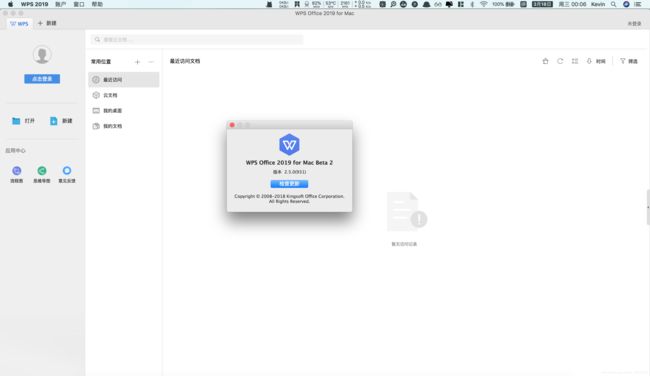Select My Documents (我的文档) in the locations list
Image resolution: width=650 pixels, height=376 pixels.
[124, 126]
